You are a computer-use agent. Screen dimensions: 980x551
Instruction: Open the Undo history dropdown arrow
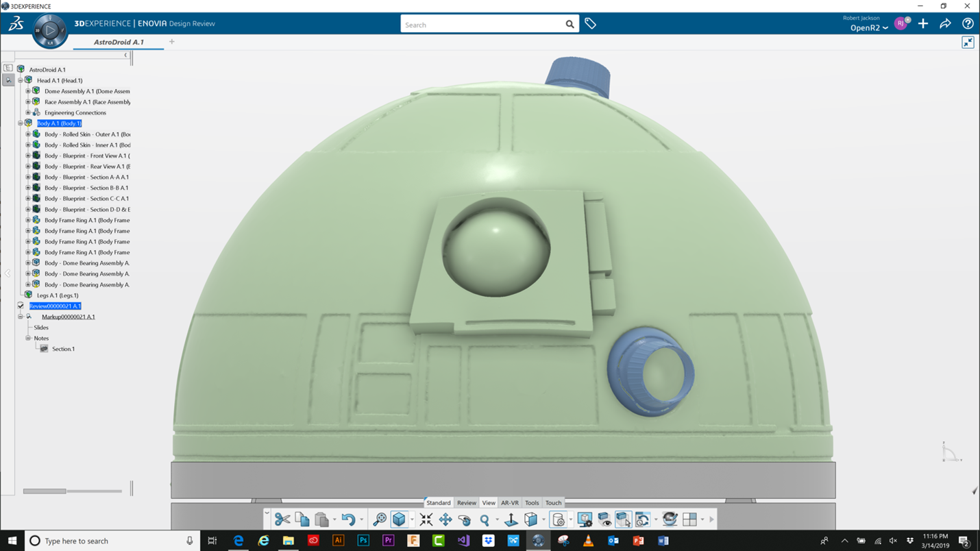click(362, 519)
